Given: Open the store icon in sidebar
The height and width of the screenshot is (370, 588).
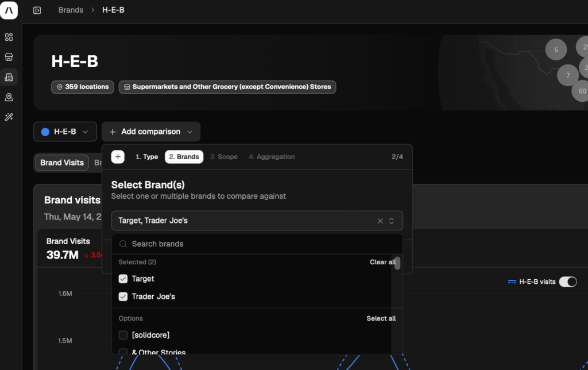Looking at the screenshot, I should coord(9,57).
